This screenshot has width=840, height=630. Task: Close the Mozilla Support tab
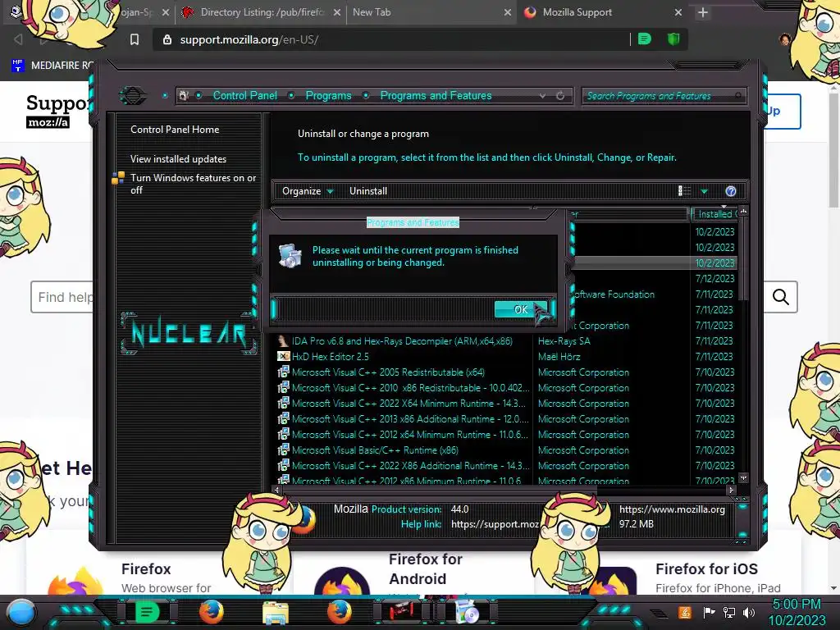click(678, 12)
